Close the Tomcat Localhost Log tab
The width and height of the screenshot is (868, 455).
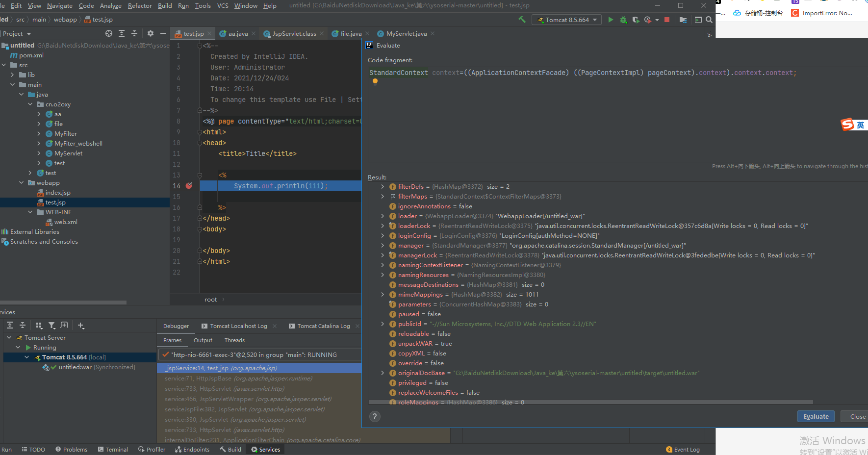275,326
